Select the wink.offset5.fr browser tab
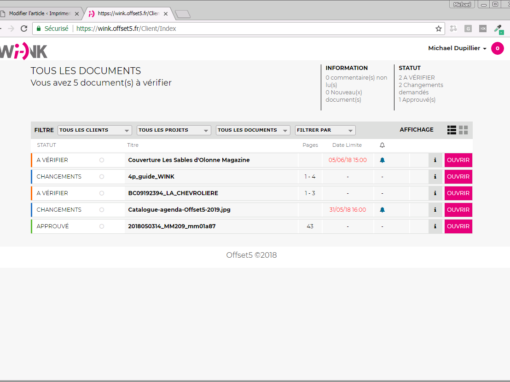This screenshot has height=382, width=510. tap(127, 14)
